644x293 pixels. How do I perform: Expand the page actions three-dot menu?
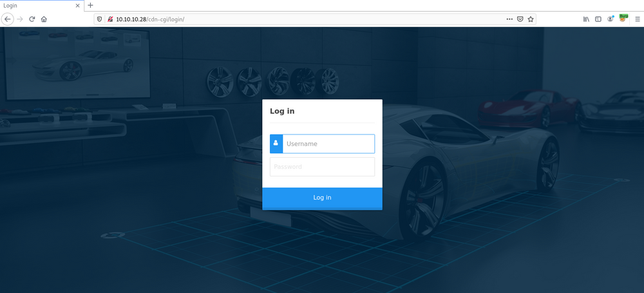click(509, 19)
